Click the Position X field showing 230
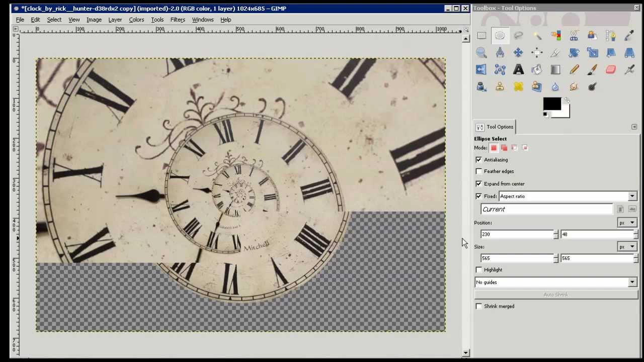This screenshot has height=362, width=644. pos(517,234)
